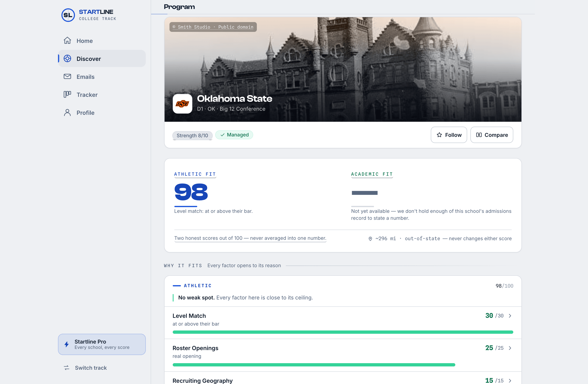Click the Level Match green progress bar

pos(343,332)
